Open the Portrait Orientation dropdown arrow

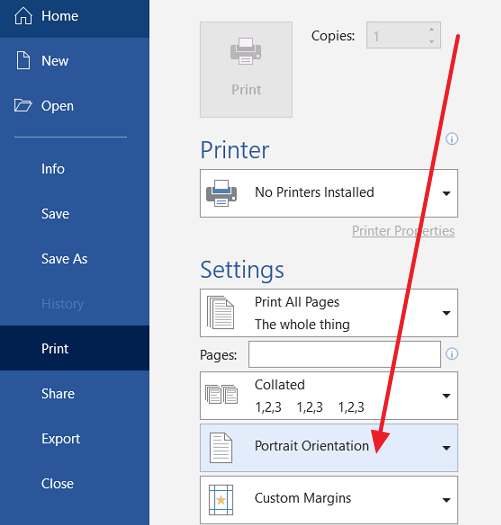coord(446,448)
